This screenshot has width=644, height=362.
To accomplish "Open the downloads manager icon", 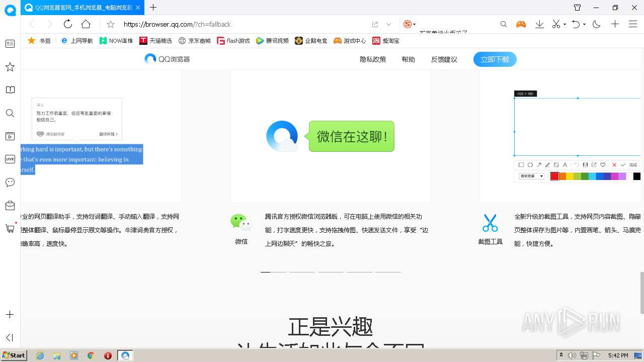I will point(539,24).
